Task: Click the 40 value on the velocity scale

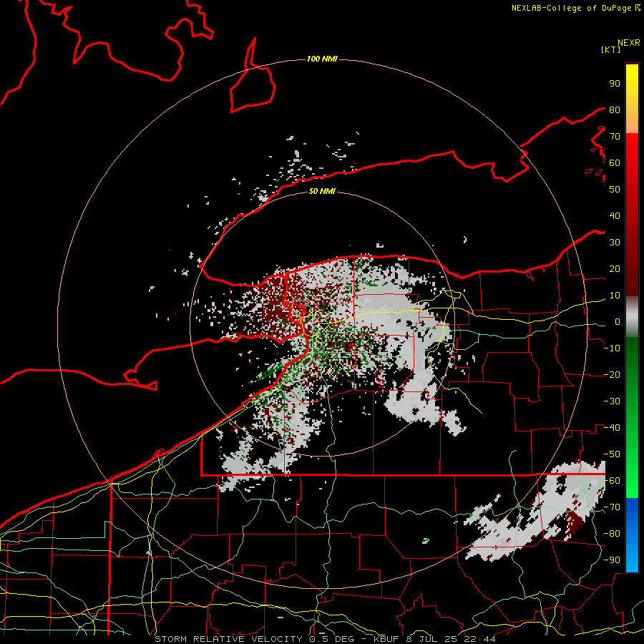Action: pyautogui.click(x=615, y=216)
